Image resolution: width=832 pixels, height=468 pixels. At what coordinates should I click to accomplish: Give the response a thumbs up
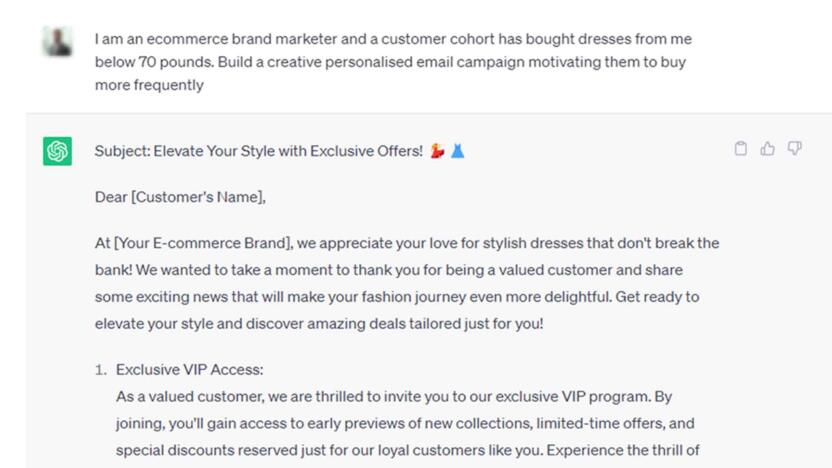[767, 149]
